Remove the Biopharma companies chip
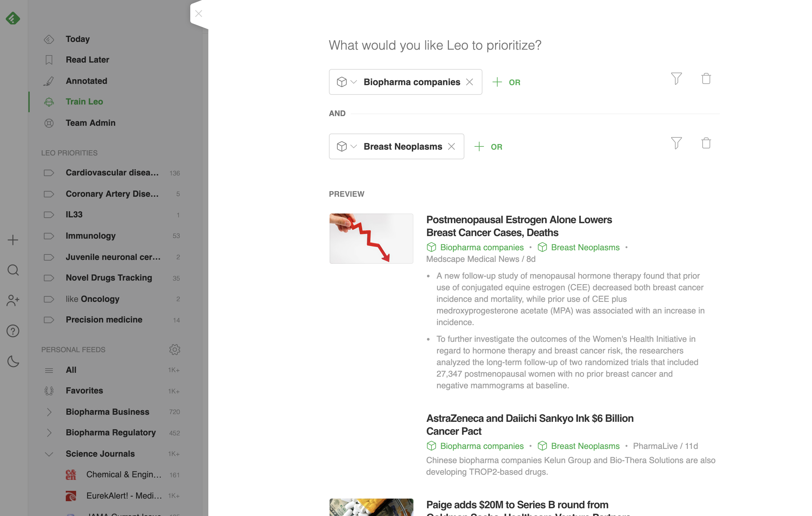812x516 pixels. (470, 82)
